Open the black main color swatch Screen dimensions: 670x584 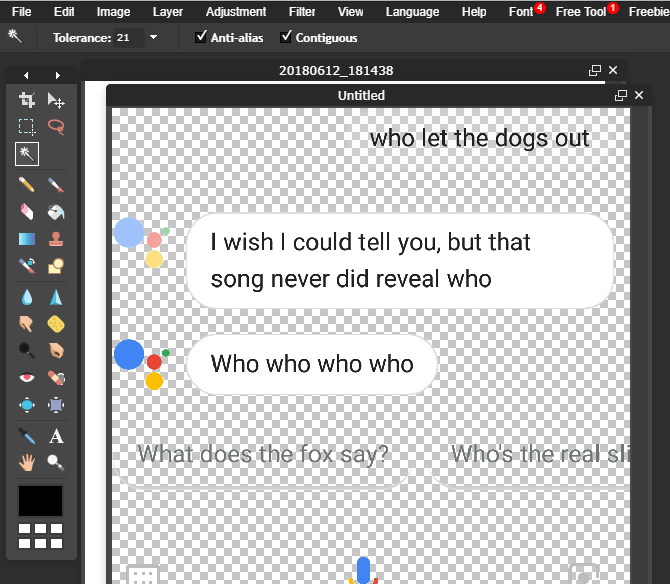[40, 501]
